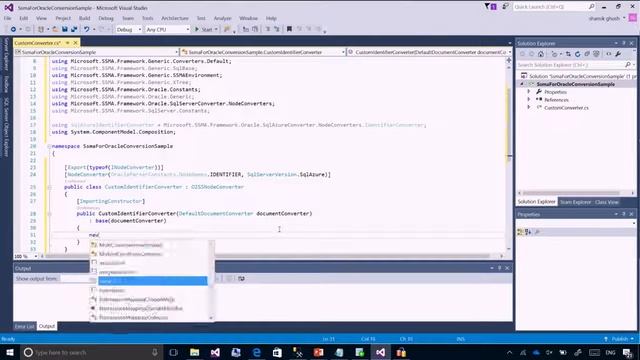The image size is (640, 360).
Task: Toggle Show All Files in Solution Explorer
Action: (x=596, y=54)
